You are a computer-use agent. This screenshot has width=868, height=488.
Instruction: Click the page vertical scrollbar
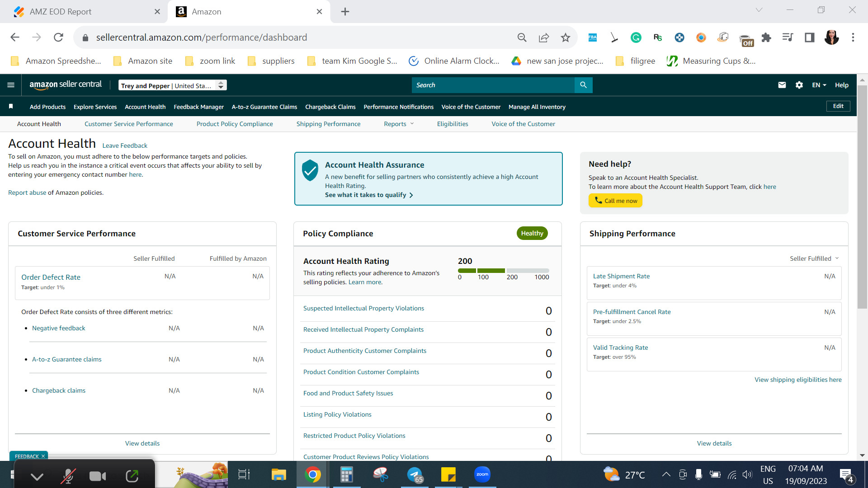(862, 197)
